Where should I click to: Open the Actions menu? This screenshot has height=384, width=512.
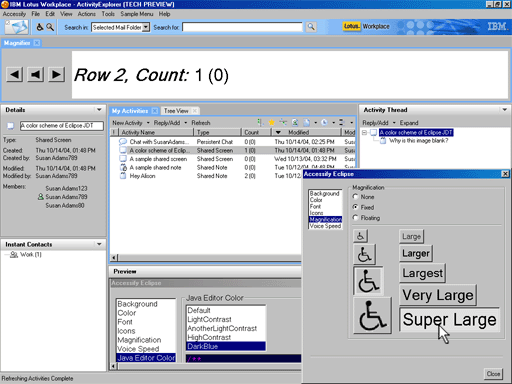(x=86, y=14)
